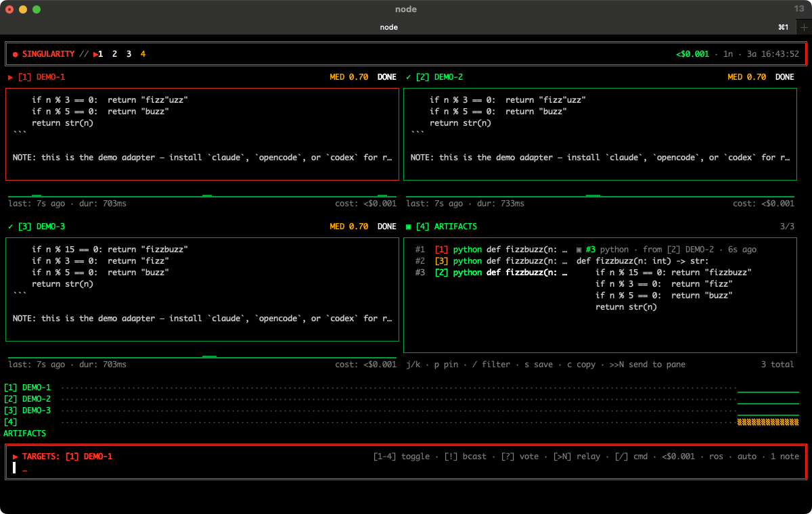Click the '[1-4] toggle' hint

coord(401,457)
